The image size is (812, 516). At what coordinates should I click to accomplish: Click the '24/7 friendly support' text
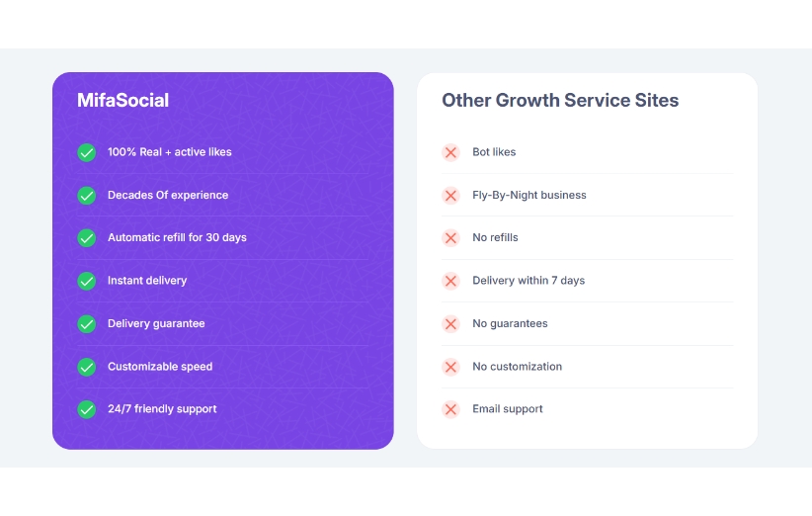[x=162, y=409]
